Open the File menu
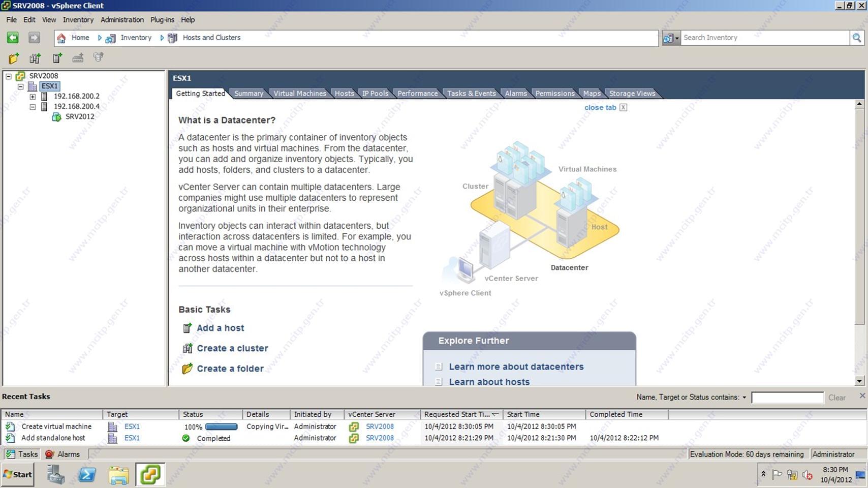The width and height of the screenshot is (868, 488). point(11,20)
